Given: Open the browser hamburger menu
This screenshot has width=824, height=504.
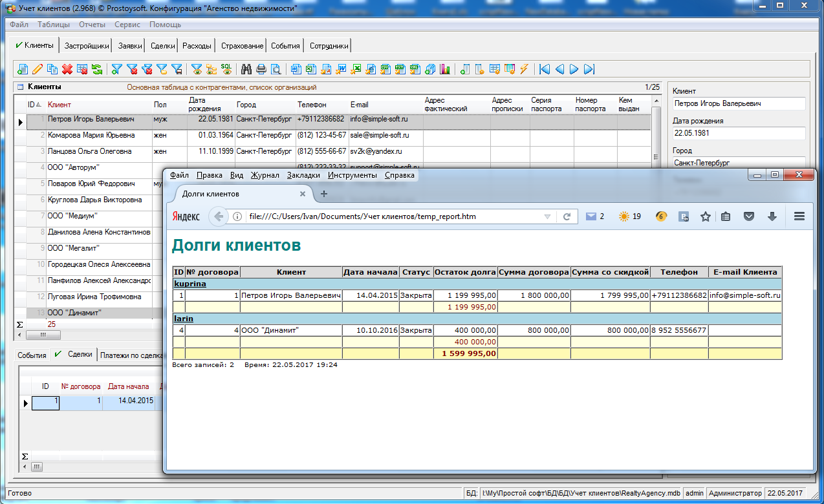Looking at the screenshot, I should tap(799, 216).
